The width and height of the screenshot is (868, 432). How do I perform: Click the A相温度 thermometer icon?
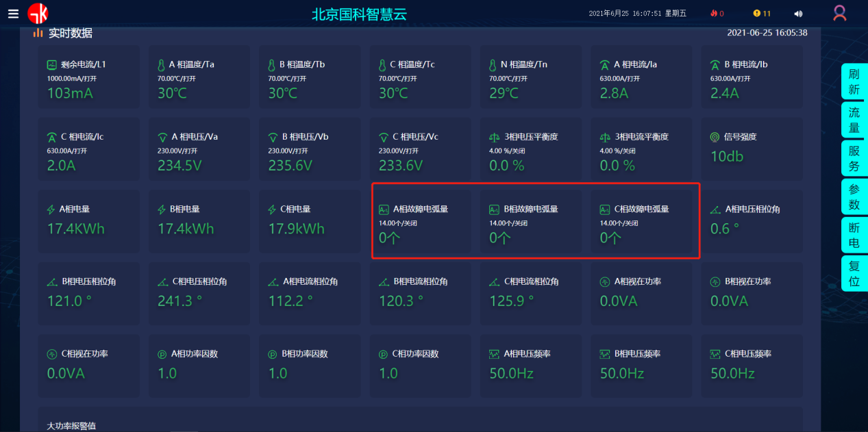pos(162,65)
